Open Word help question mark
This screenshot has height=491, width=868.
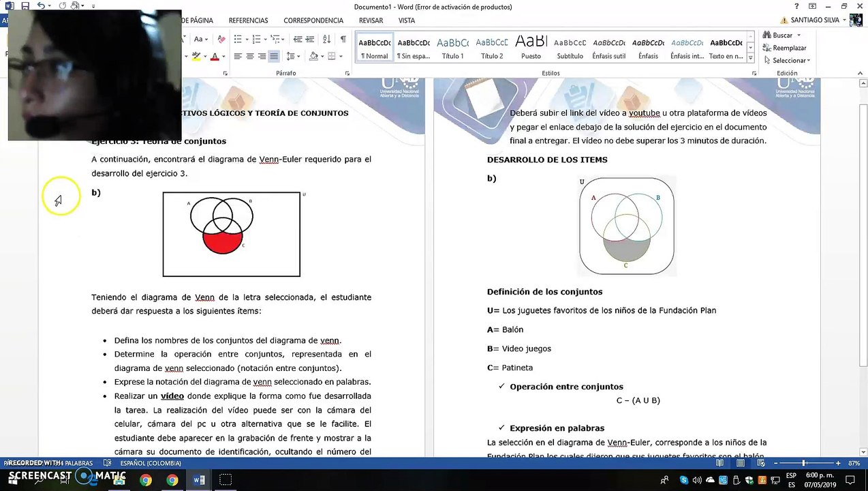click(x=796, y=6)
